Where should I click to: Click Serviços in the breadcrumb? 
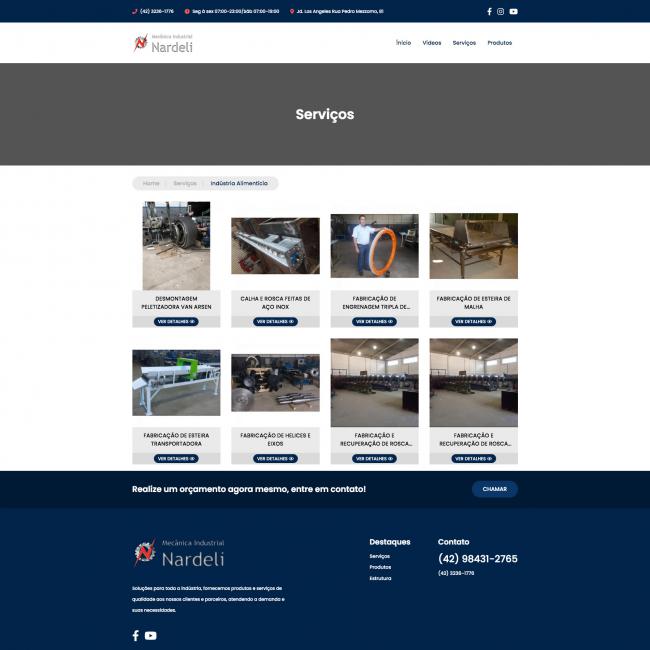pyautogui.click(x=185, y=183)
